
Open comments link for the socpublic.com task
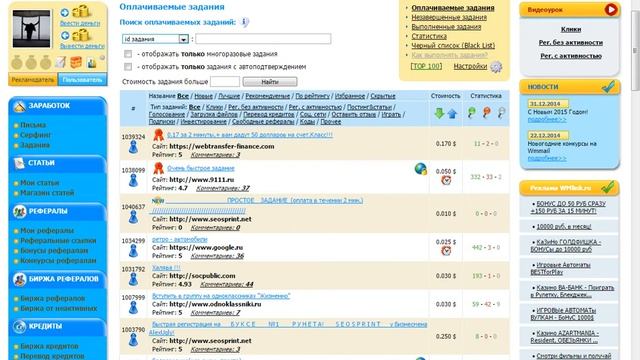227,284
